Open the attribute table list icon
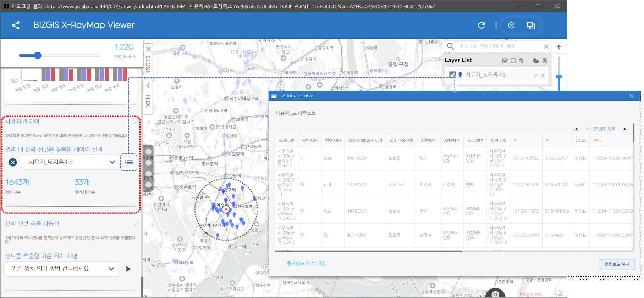Screen dimensions: 644x298 click(129, 162)
